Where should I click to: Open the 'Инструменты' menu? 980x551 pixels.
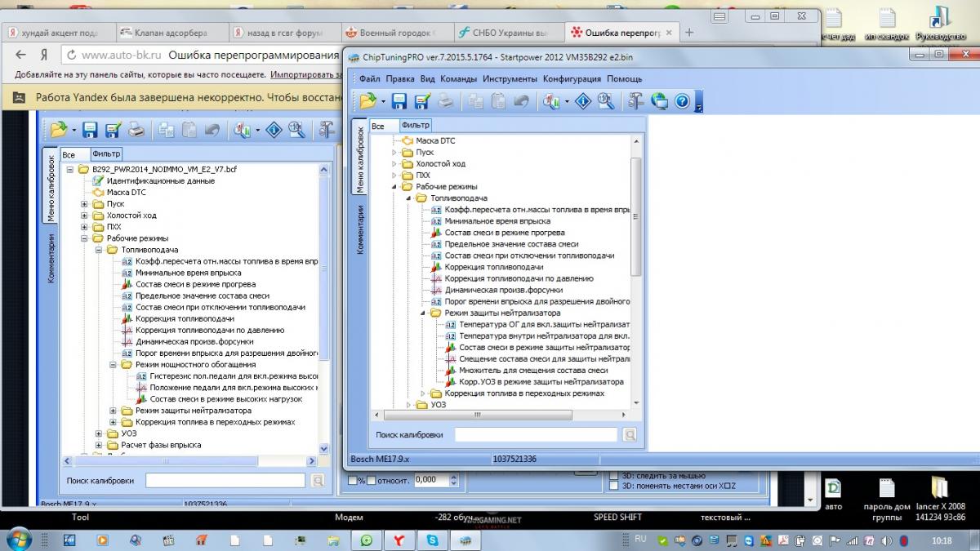click(x=510, y=79)
